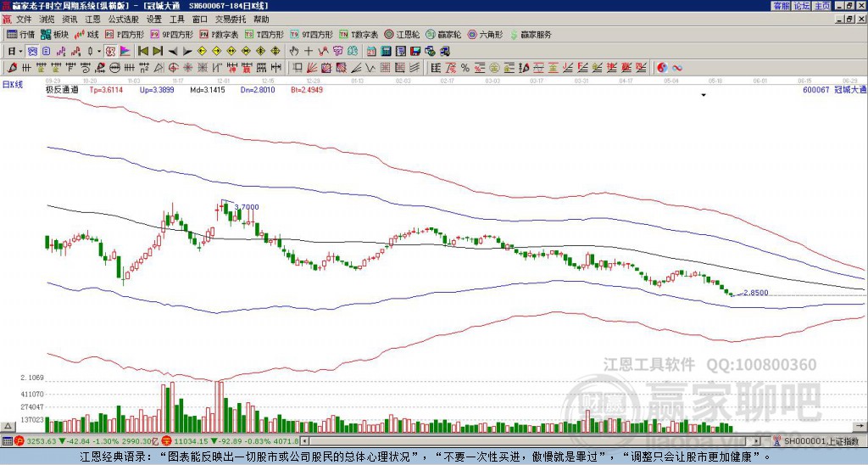The width and height of the screenshot is (868, 465).
Task: Open the 设置 menu
Action: [154, 20]
